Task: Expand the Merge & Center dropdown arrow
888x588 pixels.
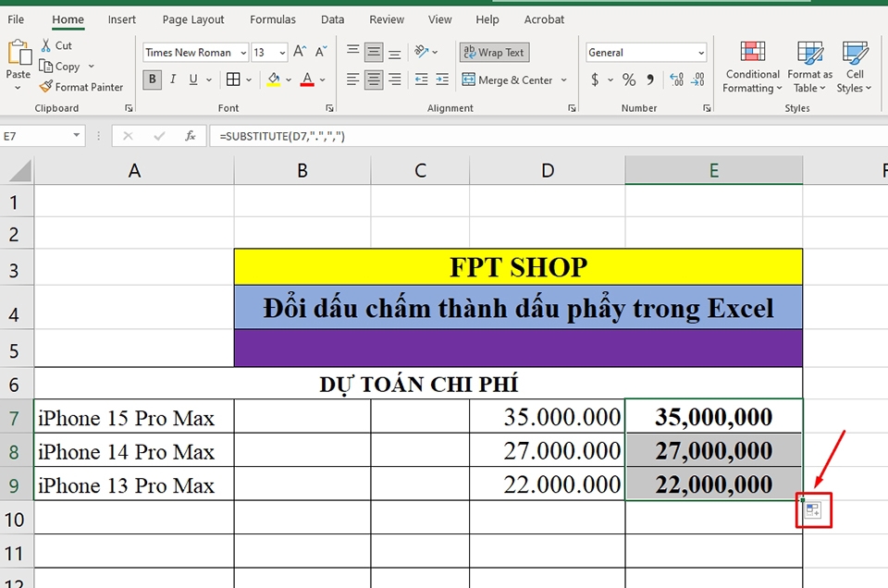Action: pos(563,80)
